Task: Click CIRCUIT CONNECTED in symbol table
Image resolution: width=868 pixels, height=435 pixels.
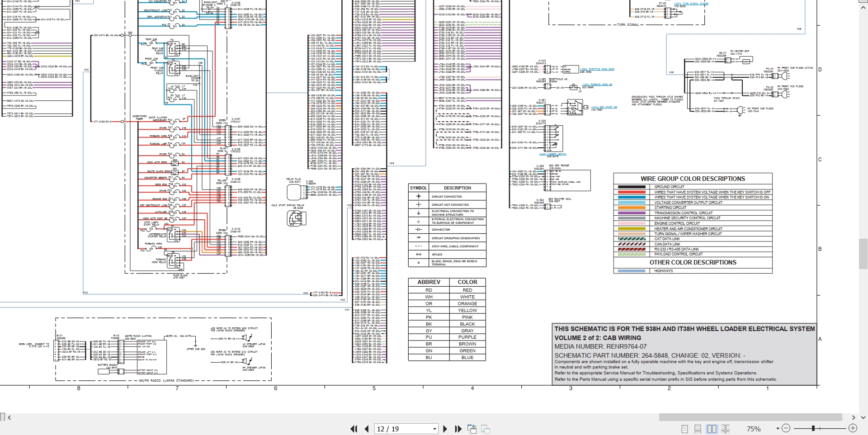Action: coord(447,197)
